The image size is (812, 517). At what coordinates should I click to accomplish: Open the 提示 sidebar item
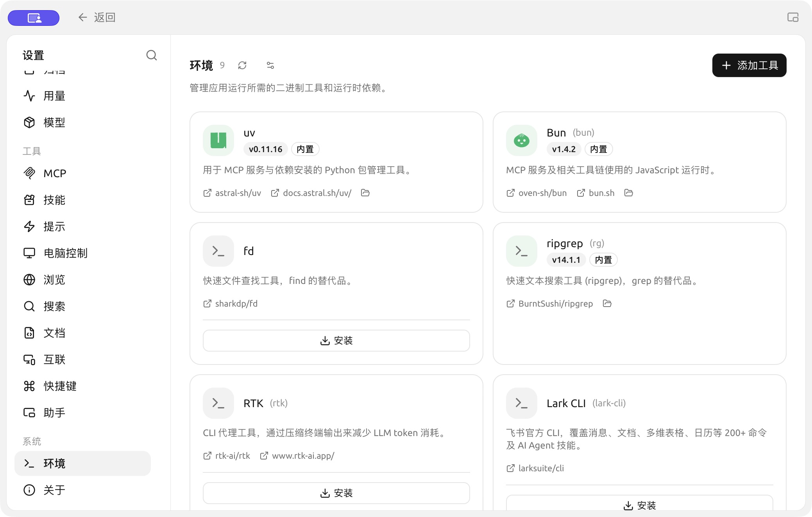tap(82, 226)
